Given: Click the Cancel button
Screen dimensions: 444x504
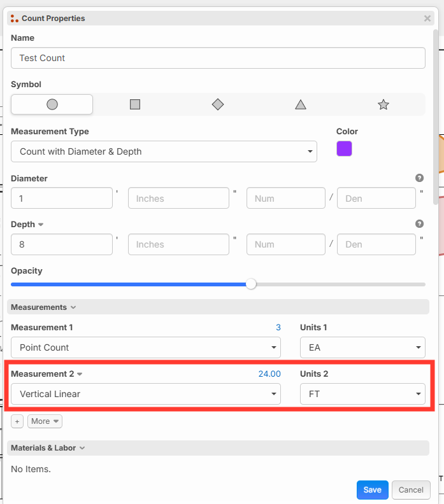Looking at the screenshot, I should 411,489.
